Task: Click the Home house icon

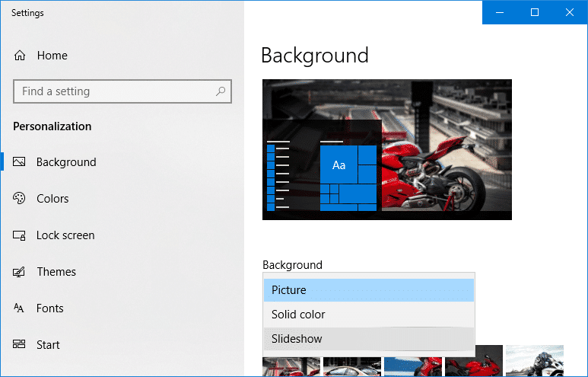Action: [x=20, y=56]
